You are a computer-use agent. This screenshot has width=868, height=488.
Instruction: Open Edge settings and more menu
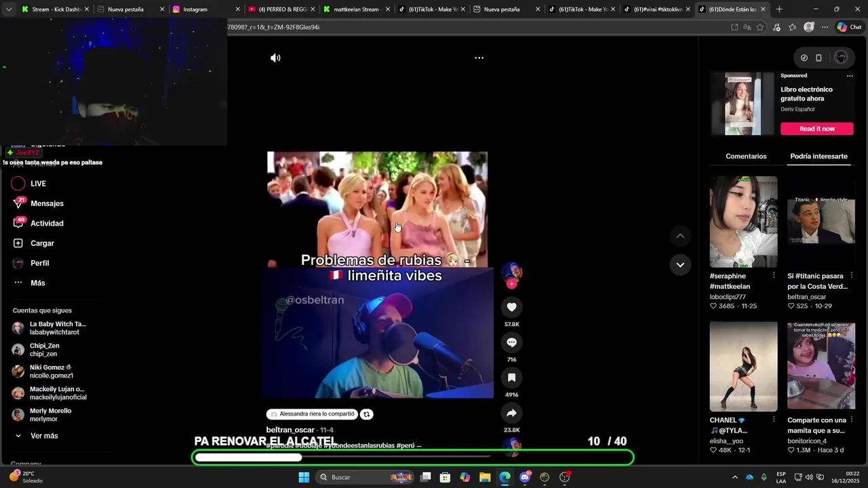[825, 27]
